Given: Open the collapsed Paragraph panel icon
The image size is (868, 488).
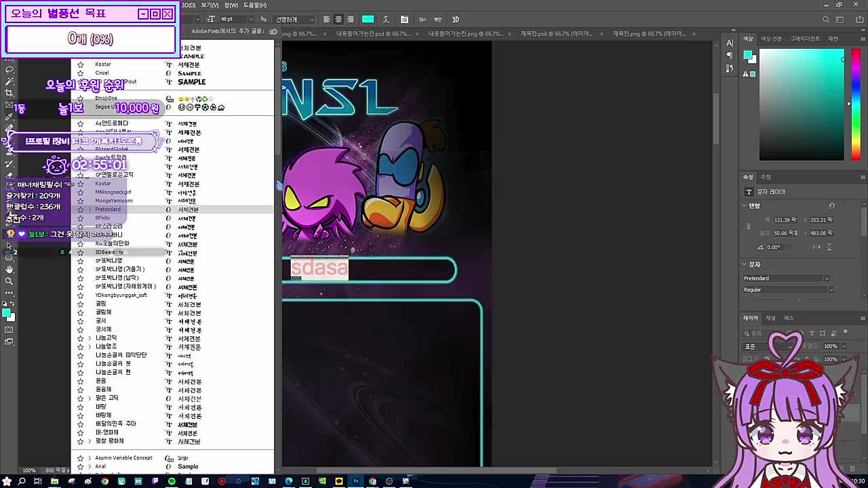Looking at the screenshot, I should pyautogui.click(x=730, y=56).
